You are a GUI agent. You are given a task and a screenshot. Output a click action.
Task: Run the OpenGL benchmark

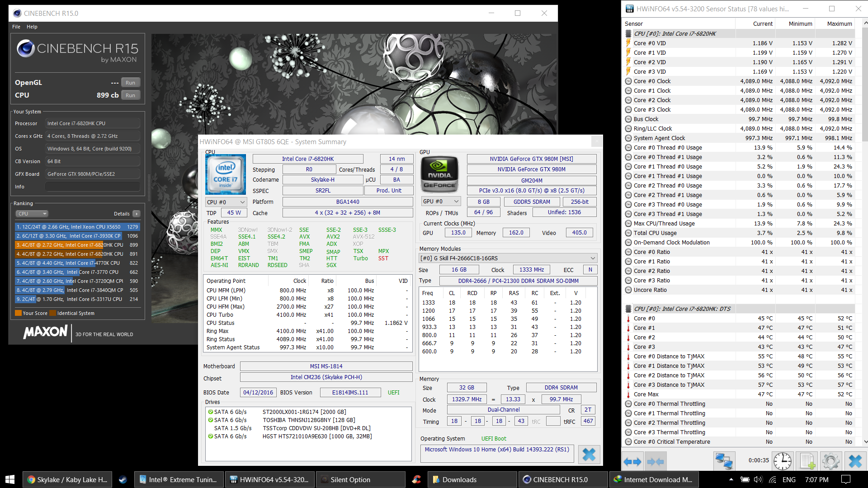[x=130, y=83]
